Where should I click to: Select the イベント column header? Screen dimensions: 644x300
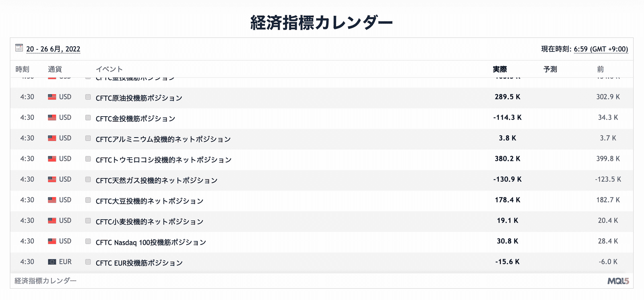click(109, 69)
